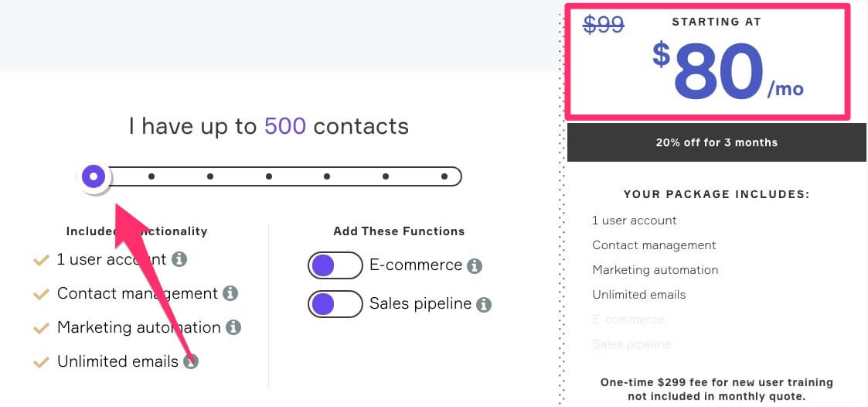Viewport: 868px width, 407px height.
Task: Click the $80/mo starting price
Action: pos(728,72)
